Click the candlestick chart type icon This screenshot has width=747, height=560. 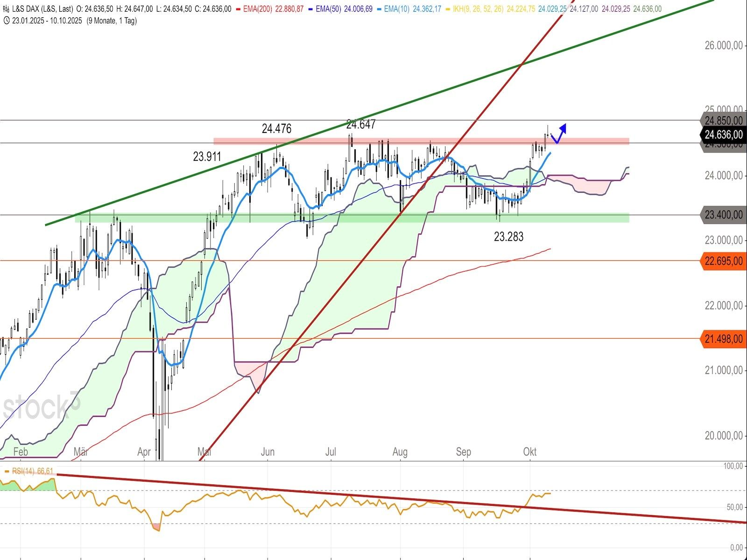tap(6, 9)
